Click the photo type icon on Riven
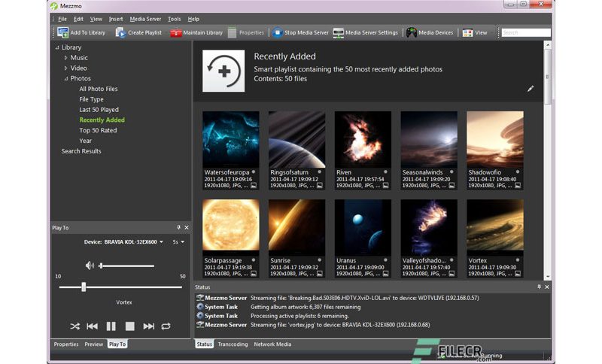The image size is (602, 364). [x=385, y=186]
